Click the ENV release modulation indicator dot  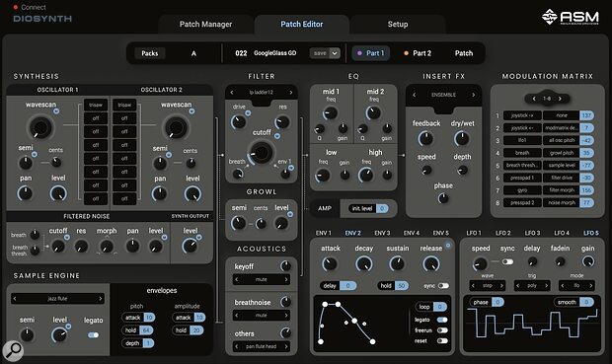click(x=448, y=246)
